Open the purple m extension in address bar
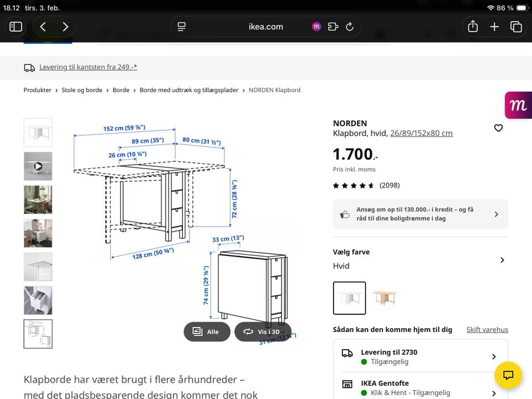Viewport: 532px width, 399px height. pos(316,27)
